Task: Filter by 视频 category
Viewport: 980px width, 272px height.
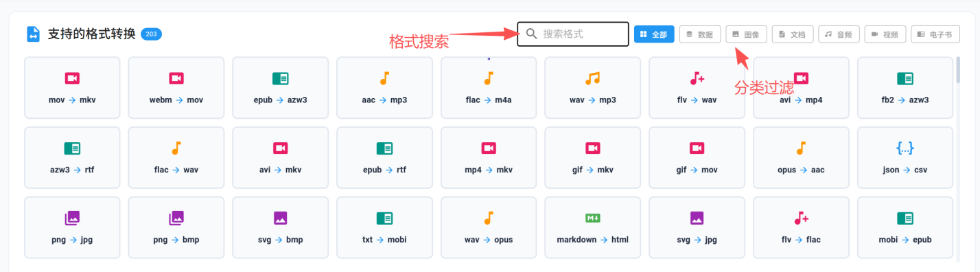Action: coord(885,34)
